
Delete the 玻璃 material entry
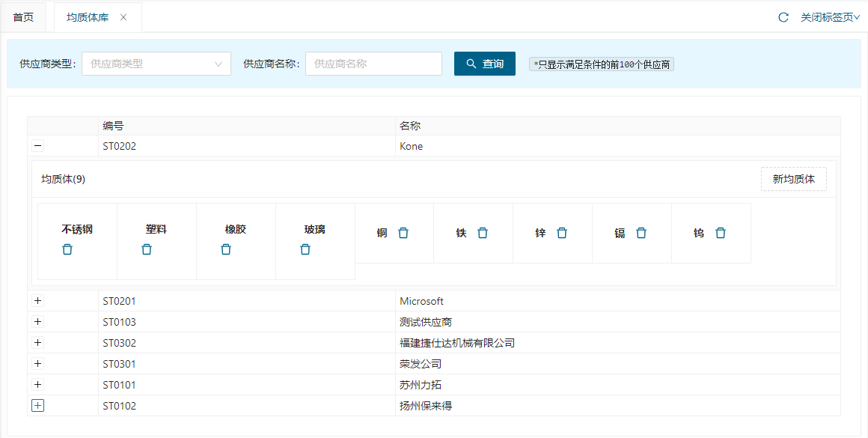pyautogui.click(x=305, y=249)
